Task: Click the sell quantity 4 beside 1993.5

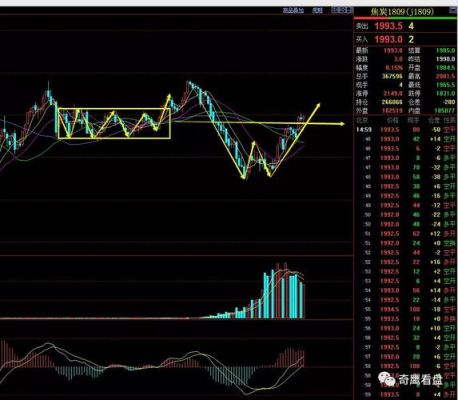Action: point(411,26)
